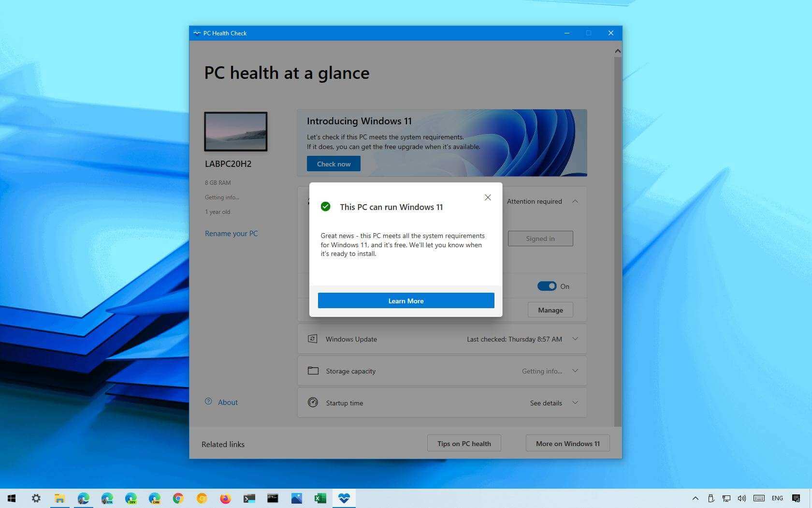Click the speaker volume icon in system tray
Viewport: 812px width, 508px height.
point(742,498)
